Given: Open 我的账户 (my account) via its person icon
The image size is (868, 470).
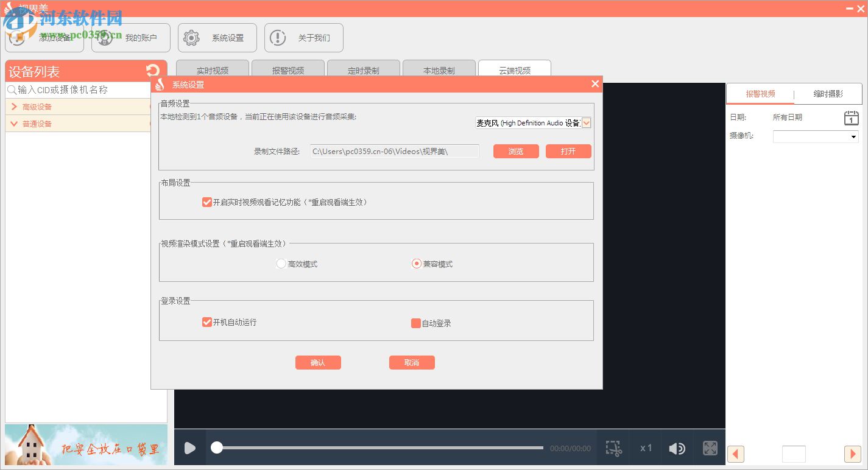Looking at the screenshot, I should point(104,37).
